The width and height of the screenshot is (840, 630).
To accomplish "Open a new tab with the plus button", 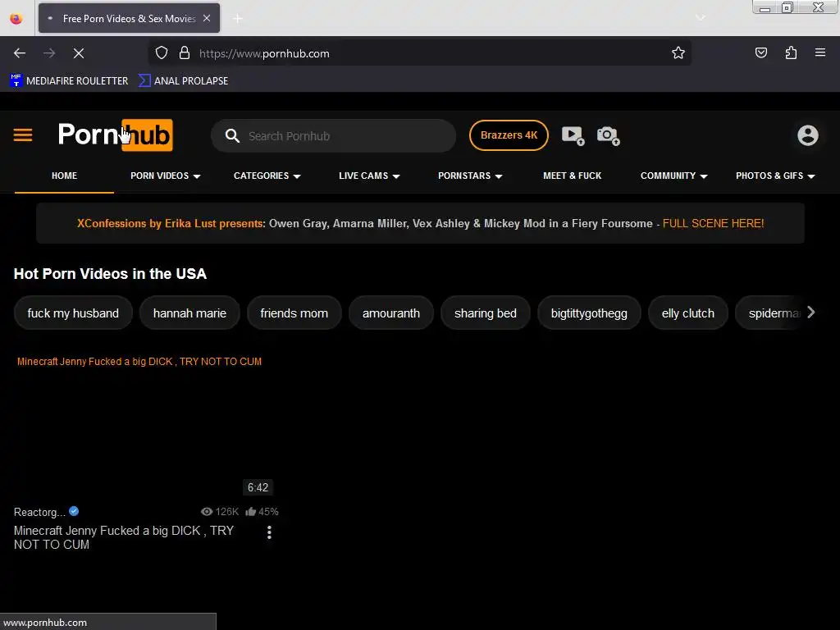I will pyautogui.click(x=238, y=19).
